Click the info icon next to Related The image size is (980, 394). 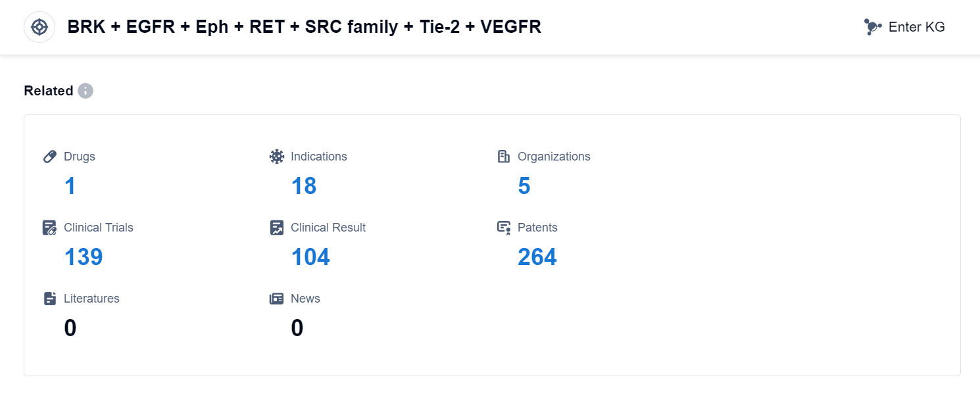click(86, 91)
